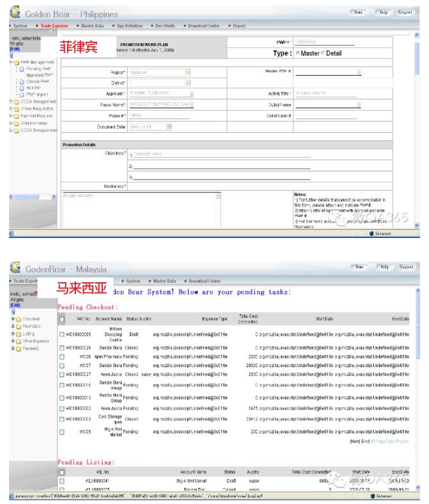Expand the Checkout node in Malaysia tree
This screenshot has width=429, height=504.
click(x=13, y=319)
